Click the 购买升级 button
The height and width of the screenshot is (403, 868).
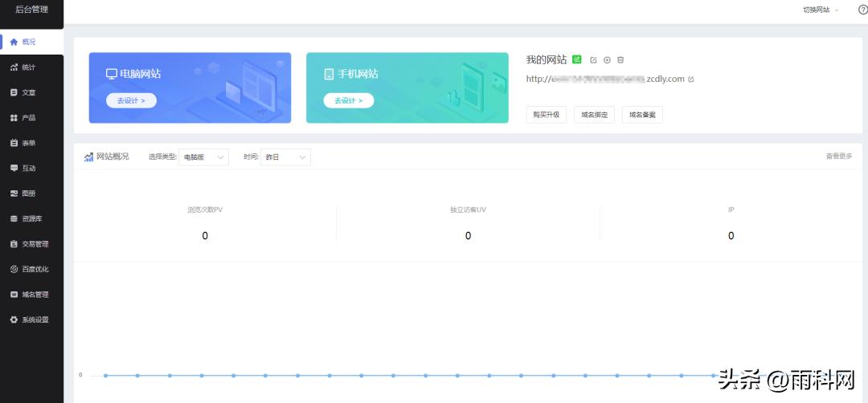(547, 115)
